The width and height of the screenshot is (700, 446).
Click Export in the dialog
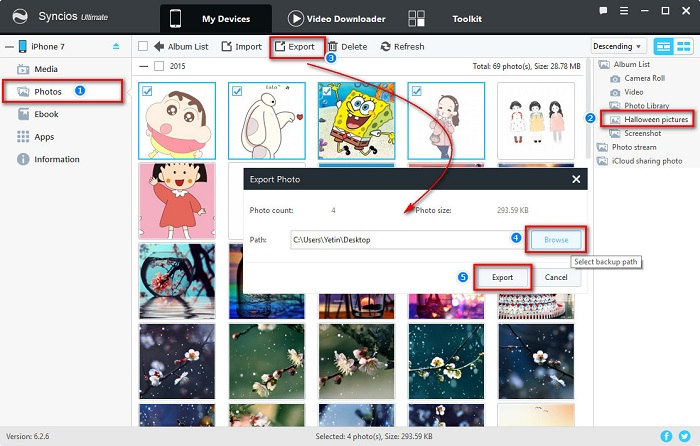[502, 277]
